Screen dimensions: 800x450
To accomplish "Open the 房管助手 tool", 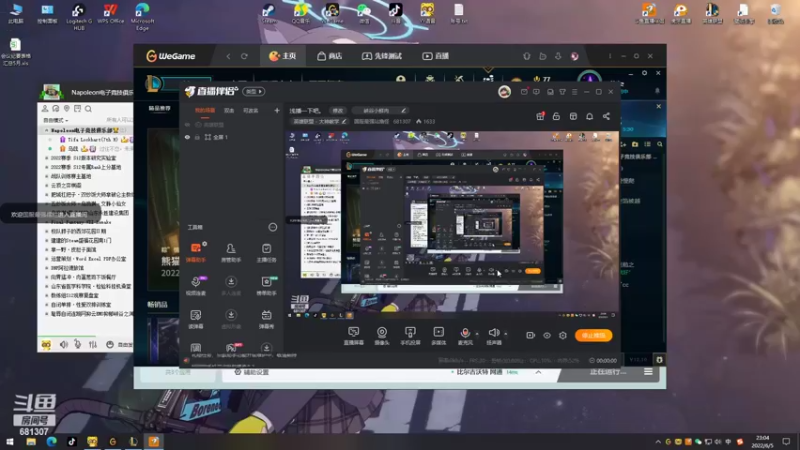I will point(231,253).
